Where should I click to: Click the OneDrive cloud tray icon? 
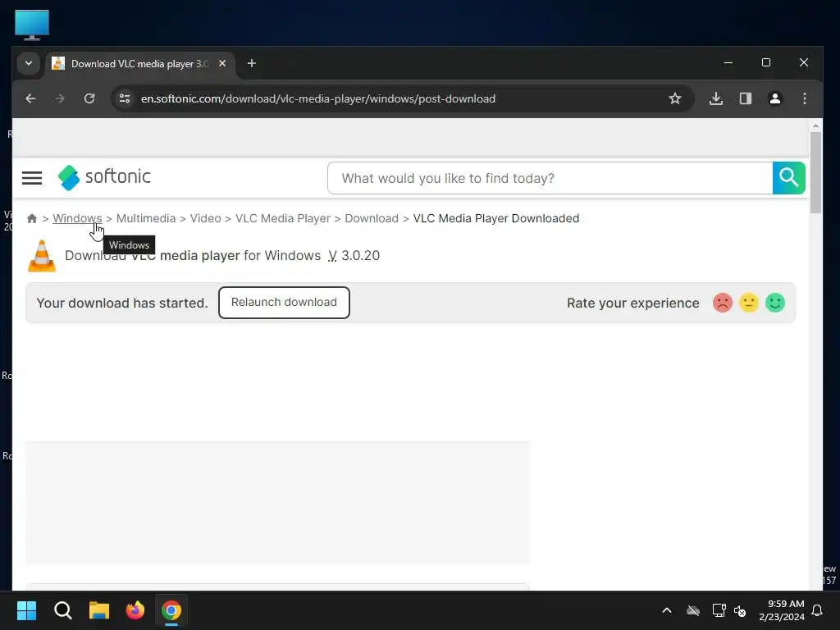coord(692,610)
